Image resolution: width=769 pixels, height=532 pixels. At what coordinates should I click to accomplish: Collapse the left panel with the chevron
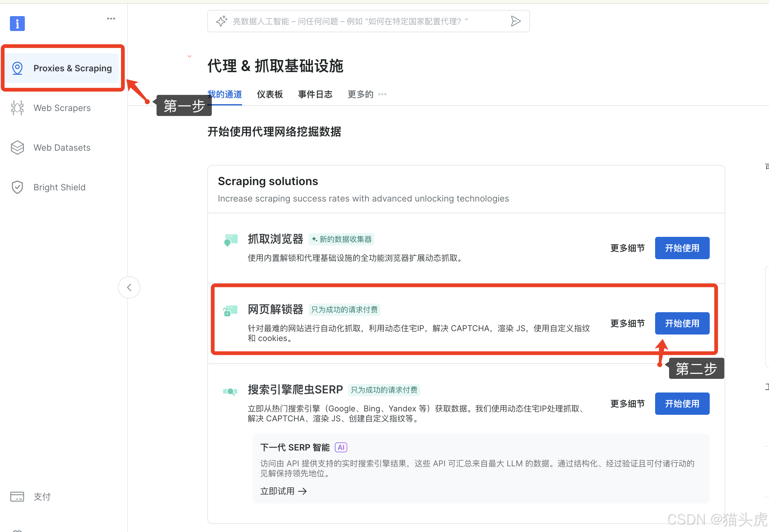coord(129,287)
